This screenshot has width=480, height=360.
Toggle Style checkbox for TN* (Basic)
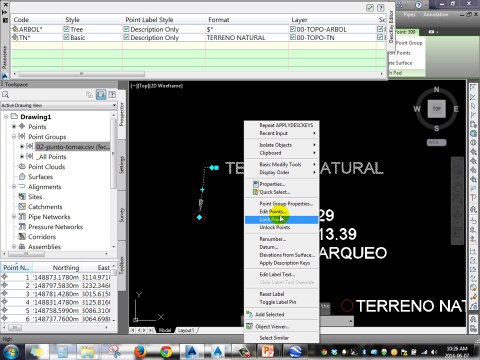point(66,37)
